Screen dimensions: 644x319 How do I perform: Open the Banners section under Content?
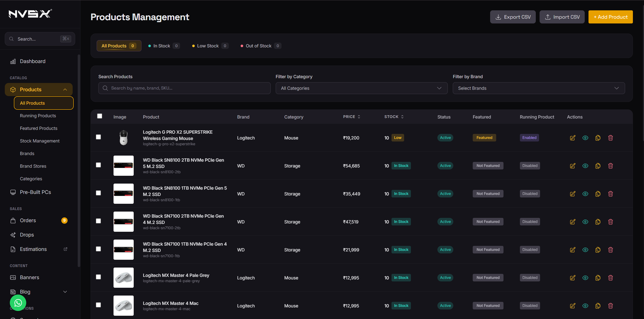(30, 277)
